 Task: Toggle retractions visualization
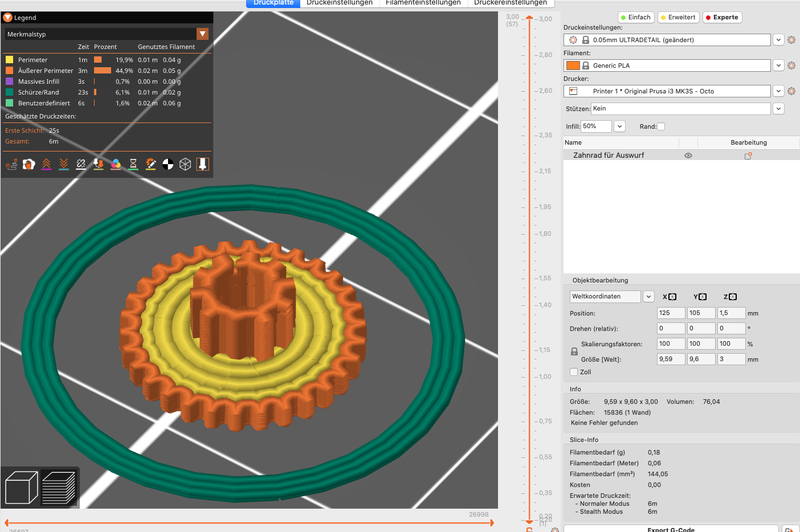(46, 164)
